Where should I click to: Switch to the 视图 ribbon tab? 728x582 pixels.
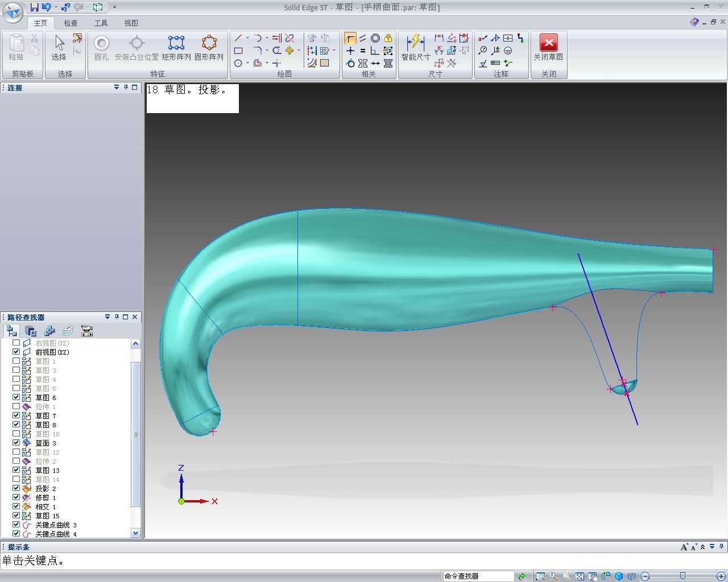point(131,23)
